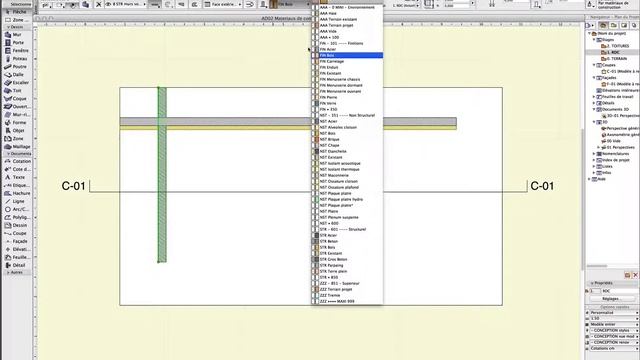Select the Hachure fill tool
The width and height of the screenshot is (640, 360).
coord(16,193)
